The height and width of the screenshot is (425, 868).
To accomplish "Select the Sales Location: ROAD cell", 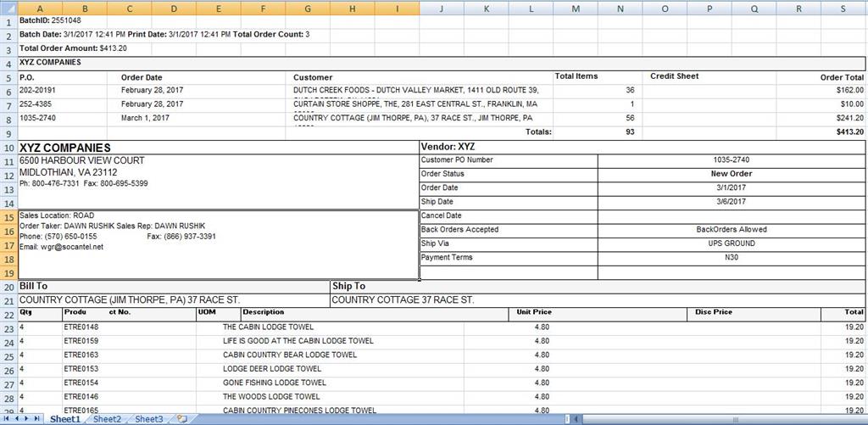I will [57, 215].
